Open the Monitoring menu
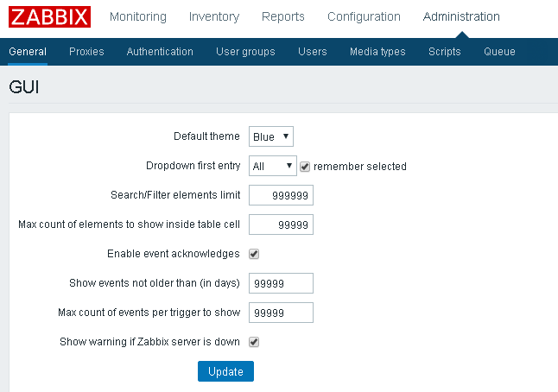Screen dimensions: 558x392 click(x=138, y=16)
